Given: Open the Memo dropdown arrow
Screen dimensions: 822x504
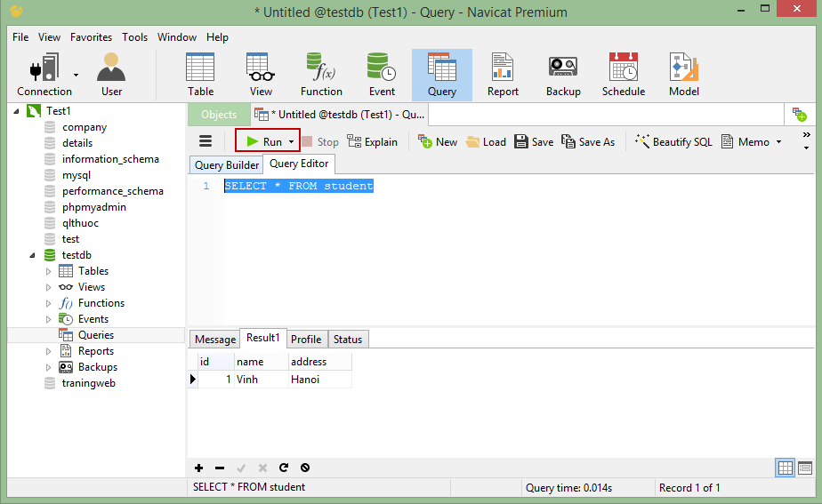Looking at the screenshot, I should click(x=778, y=142).
